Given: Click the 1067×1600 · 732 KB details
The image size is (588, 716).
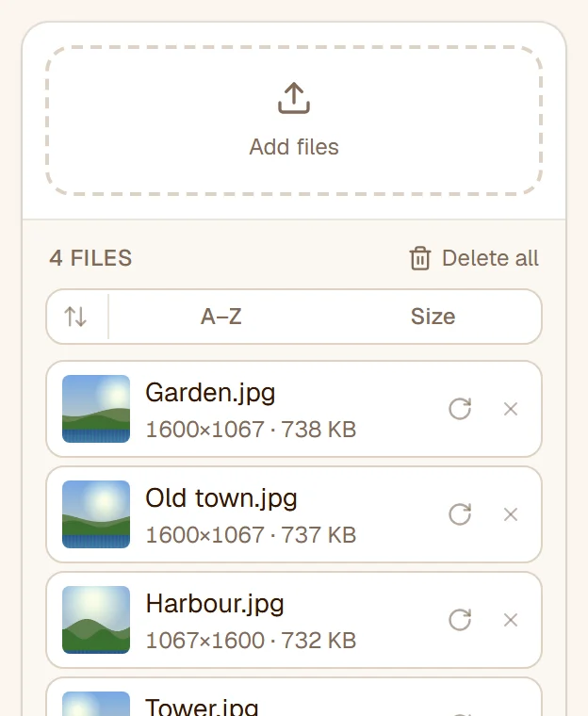Looking at the screenshot, I should (x=251, y=641).
